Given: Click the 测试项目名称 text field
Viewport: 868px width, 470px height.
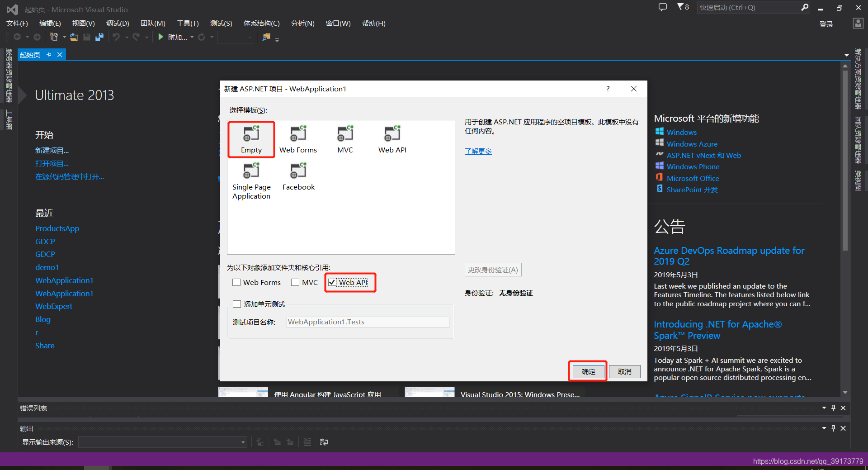Looking at the screenshot, I should (x=368, y=322).
